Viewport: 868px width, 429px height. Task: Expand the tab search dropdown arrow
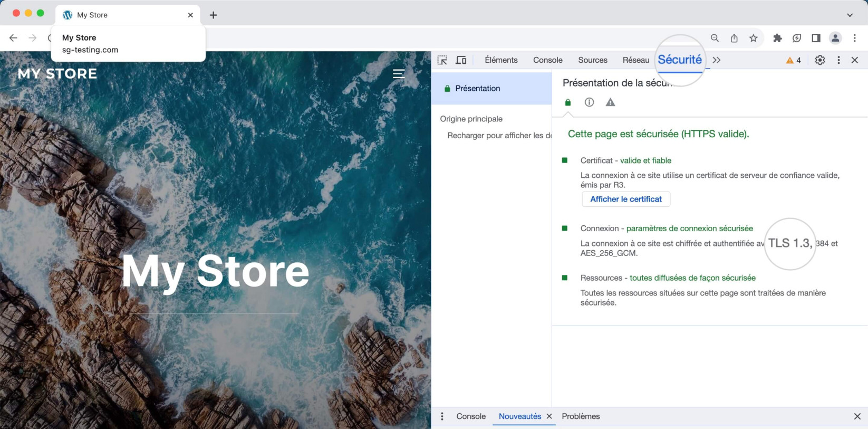click(850, 15)
